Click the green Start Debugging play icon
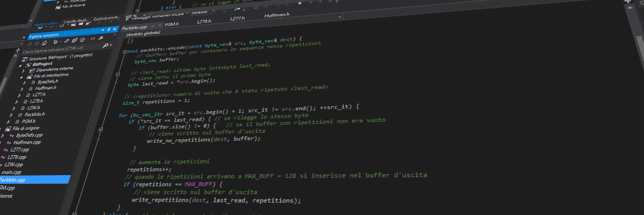 pyautogui.click(x=127, y=19)
